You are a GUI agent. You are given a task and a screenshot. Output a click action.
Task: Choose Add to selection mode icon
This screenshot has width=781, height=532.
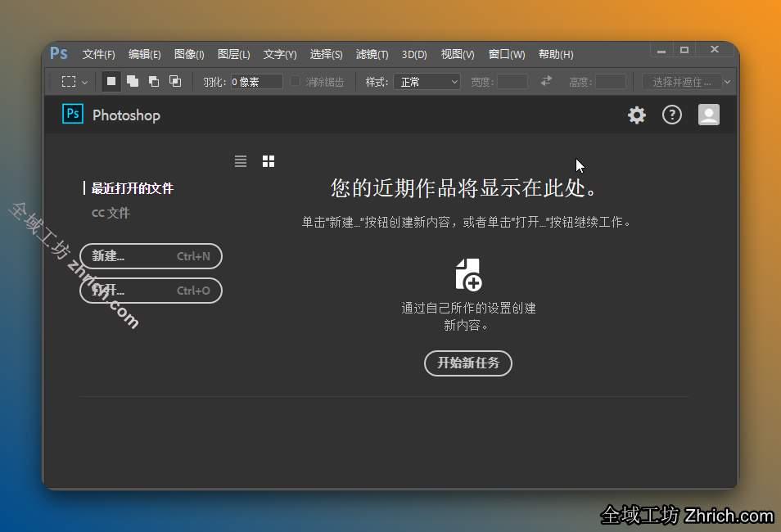(133, 81)
